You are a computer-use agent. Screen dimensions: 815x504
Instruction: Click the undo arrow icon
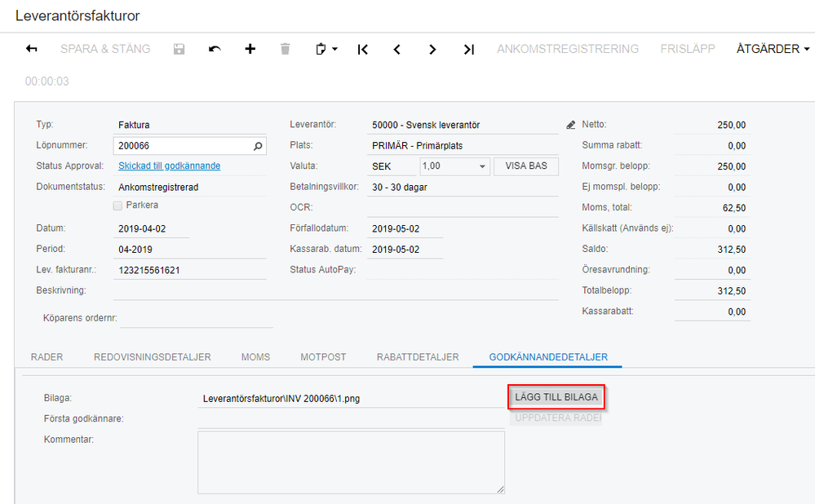[215, 49]
